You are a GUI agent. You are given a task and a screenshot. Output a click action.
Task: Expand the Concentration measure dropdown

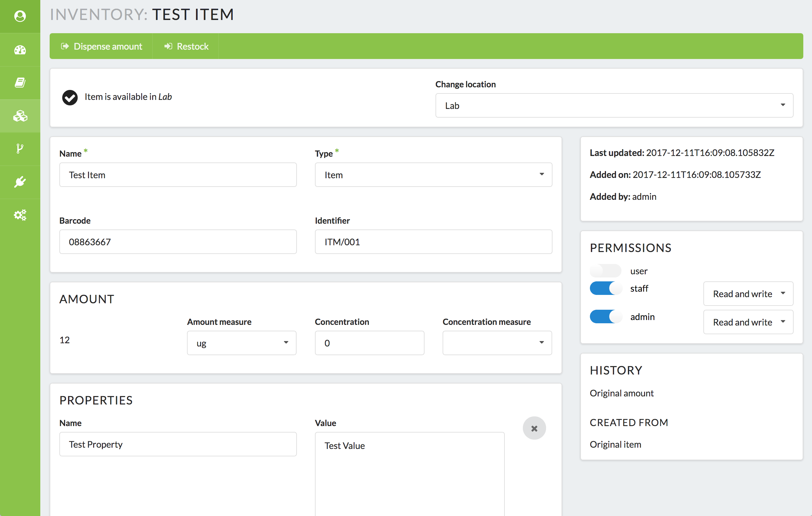(497, 343)
